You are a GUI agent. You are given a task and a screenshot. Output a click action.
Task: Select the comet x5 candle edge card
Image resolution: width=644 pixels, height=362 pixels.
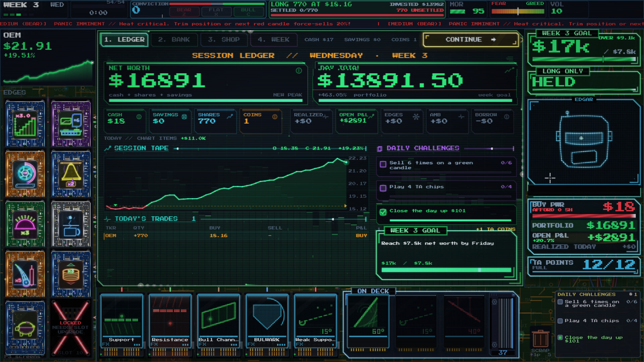tap(25, 274)
